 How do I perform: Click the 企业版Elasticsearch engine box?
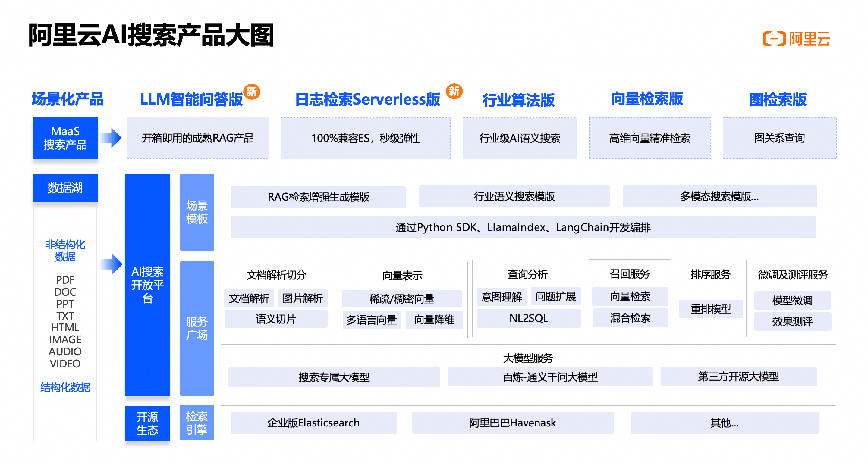pyautogui.click(x=313, y=423)
